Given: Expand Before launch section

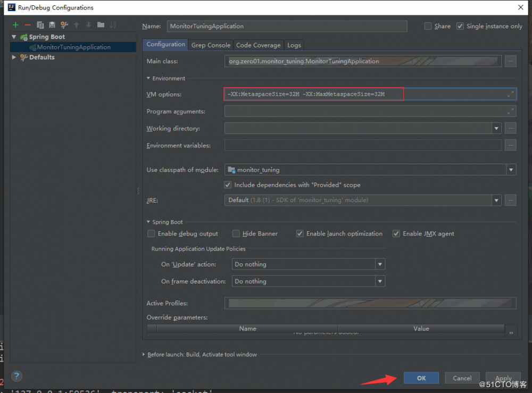Looking at the screenshot, I should (x=144, y=354).
